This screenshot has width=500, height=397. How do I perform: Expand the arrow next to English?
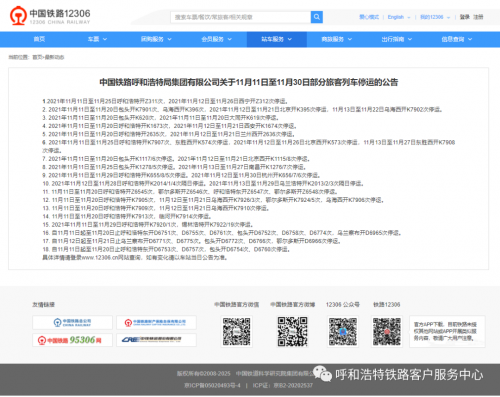[409, 17]
